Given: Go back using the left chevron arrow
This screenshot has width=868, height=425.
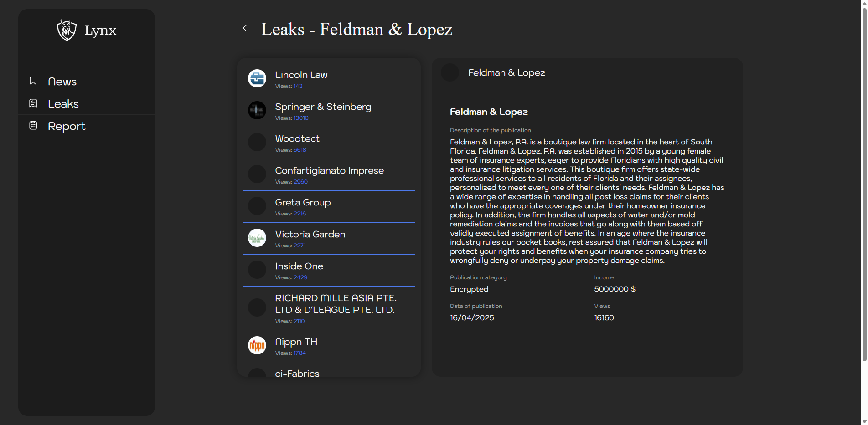Looking at the screenshot, I should [x=245, y=28].
